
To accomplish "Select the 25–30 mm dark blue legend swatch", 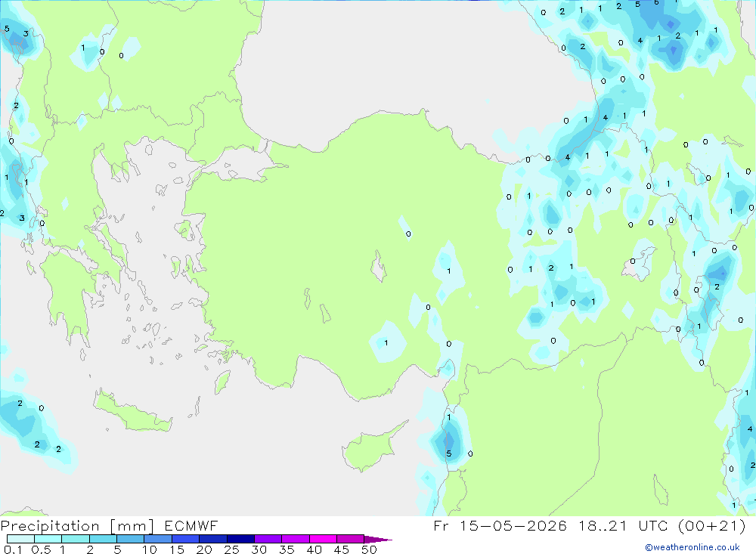I will coord(240,539).
